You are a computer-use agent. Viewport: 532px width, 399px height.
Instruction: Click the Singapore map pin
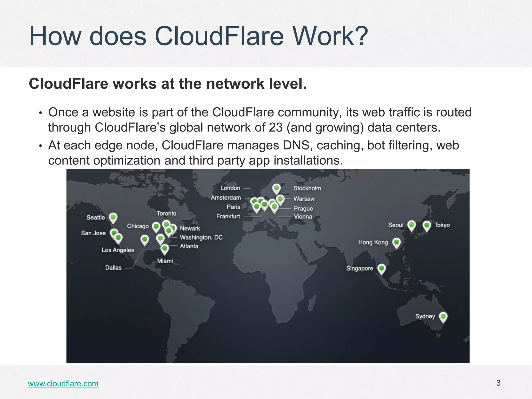tap(381, 269)
